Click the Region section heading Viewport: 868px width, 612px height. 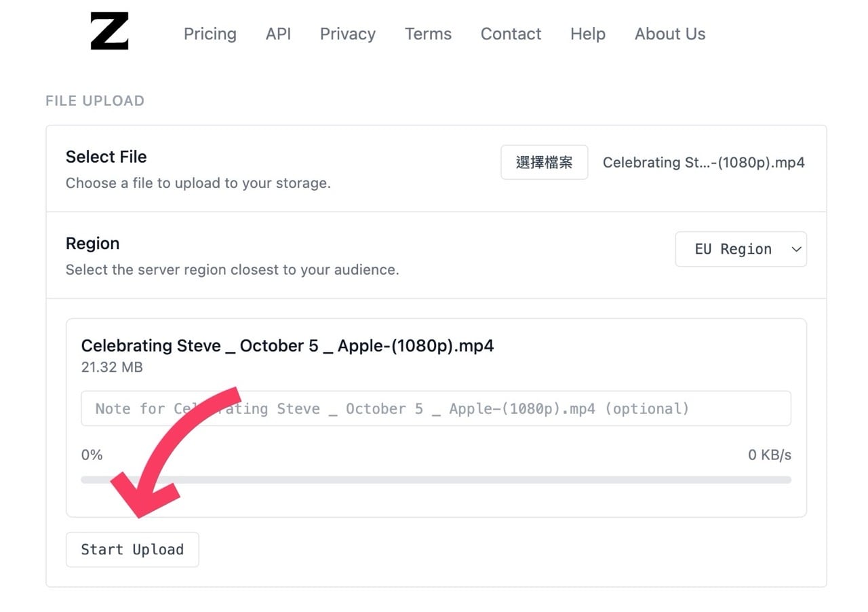[x=92, y=244]
